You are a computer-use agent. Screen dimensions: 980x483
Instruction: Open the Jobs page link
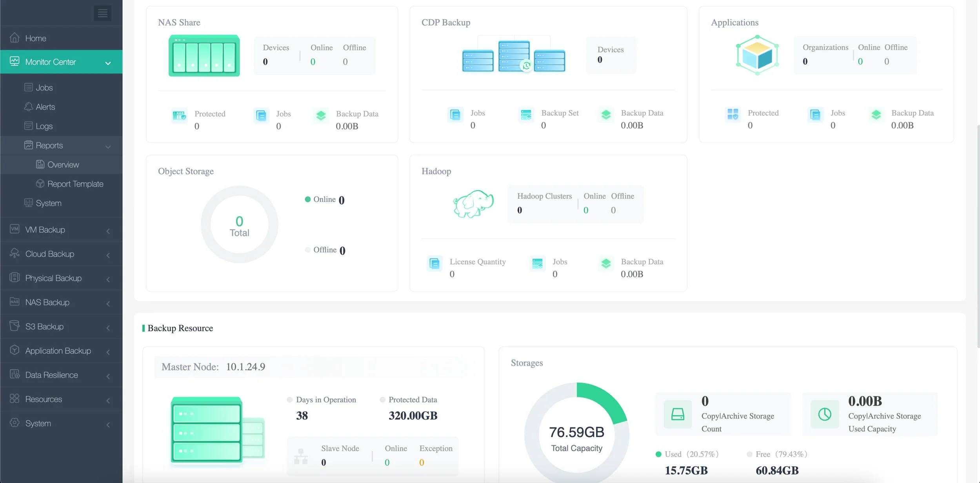click(x=44, y=87)
